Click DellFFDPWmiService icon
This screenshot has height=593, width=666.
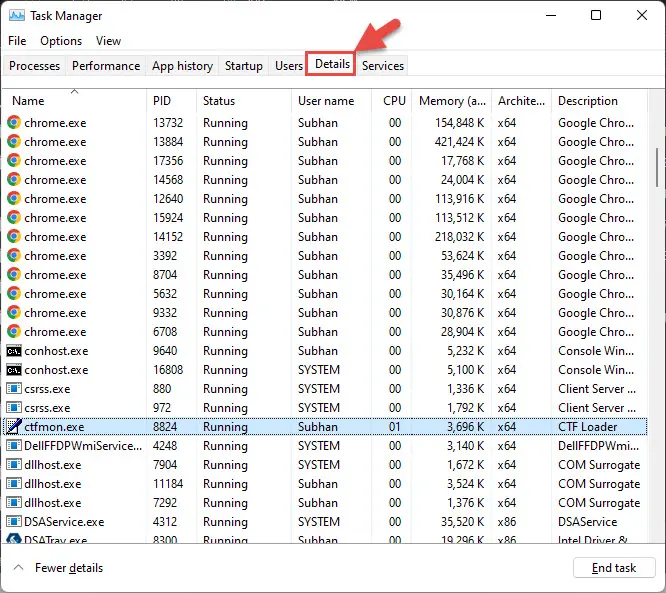(14, 446)
